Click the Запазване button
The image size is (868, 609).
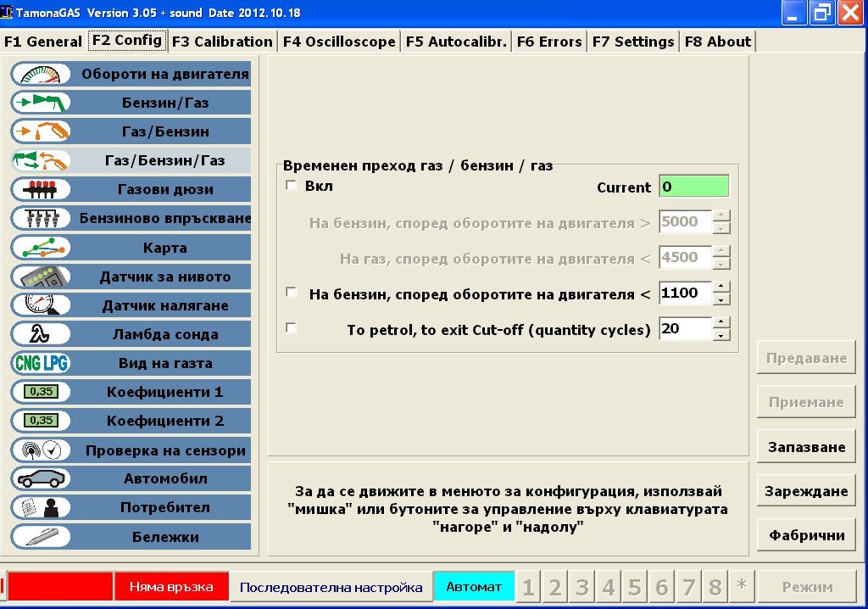[806, 447]
